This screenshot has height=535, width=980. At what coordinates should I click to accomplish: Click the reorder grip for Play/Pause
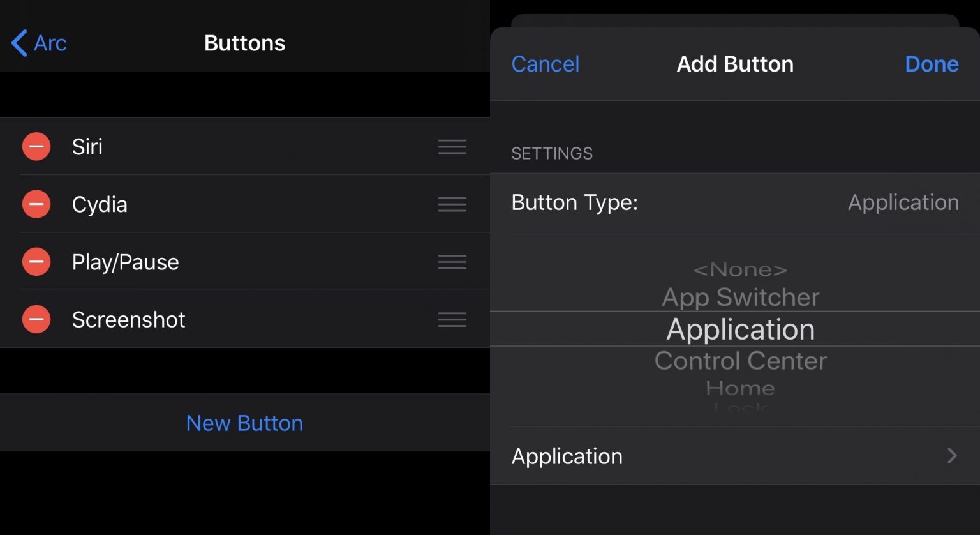[452, 262]
